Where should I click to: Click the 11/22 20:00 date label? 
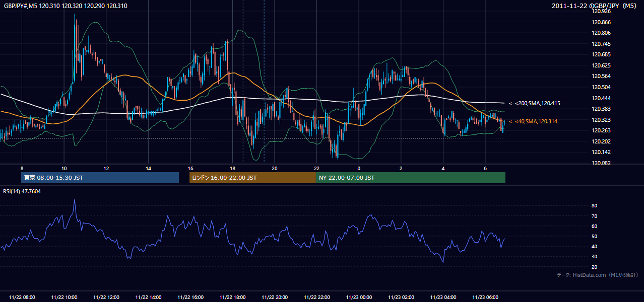[x=275, y=297]
